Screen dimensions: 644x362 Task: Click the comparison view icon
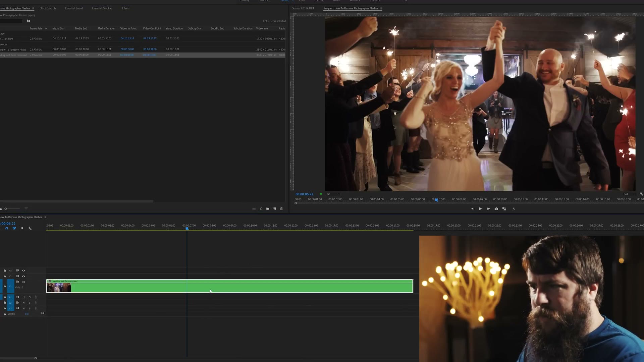[x=504, y=209]
